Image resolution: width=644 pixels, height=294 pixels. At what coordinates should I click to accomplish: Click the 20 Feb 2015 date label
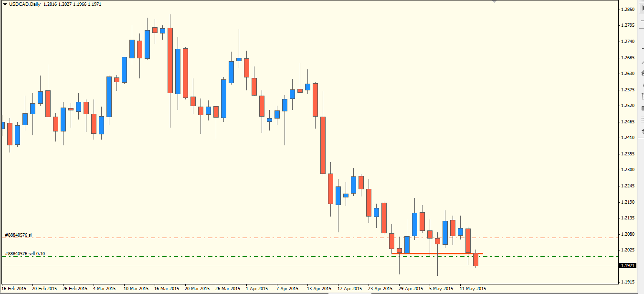coord(44,289)
